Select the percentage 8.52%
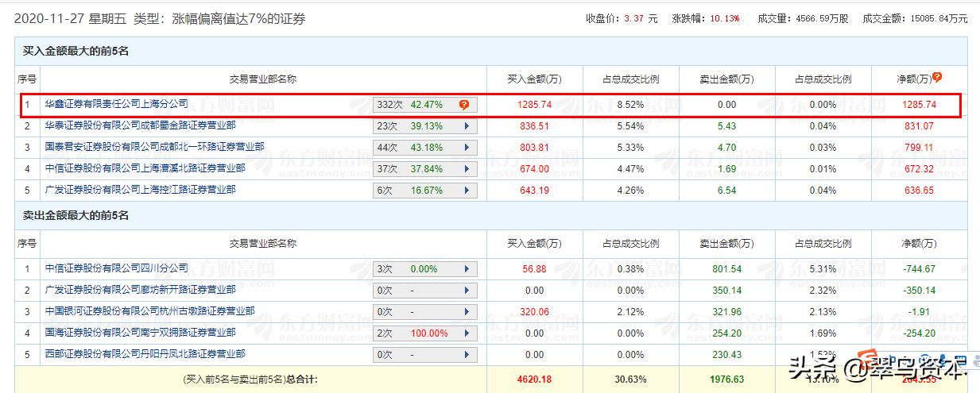 630,104
